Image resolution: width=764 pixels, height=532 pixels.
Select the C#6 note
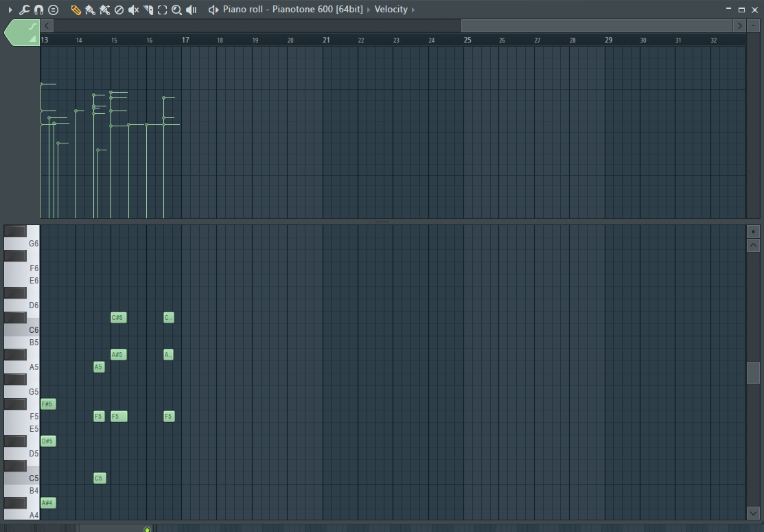[x=118, y=318]
